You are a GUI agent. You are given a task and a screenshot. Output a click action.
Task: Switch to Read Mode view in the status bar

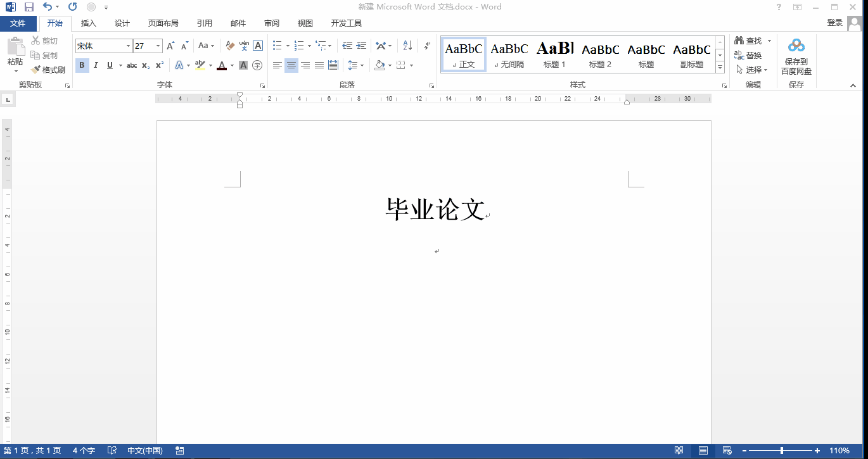(x=679, y=451)
